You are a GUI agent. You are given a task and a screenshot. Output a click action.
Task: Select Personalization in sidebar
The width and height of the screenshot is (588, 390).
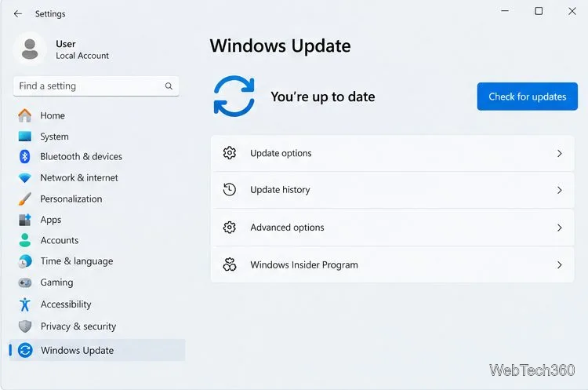point(71,199)
